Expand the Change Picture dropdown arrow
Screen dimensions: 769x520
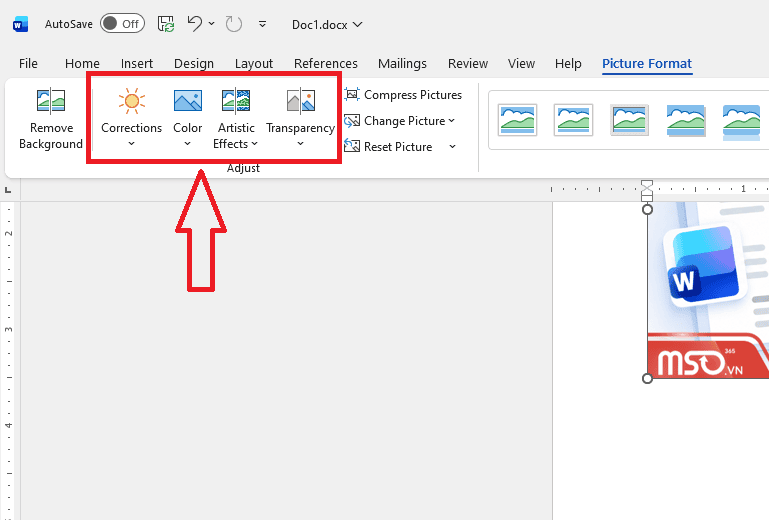452,121
